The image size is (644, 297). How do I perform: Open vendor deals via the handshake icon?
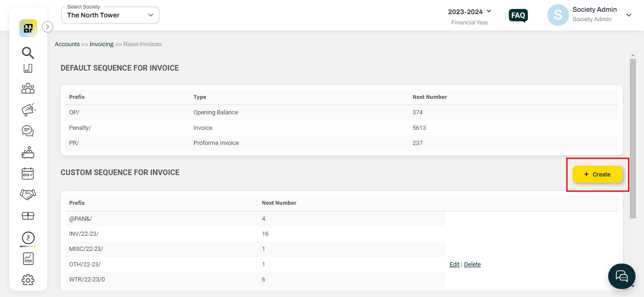coord(28,194)
